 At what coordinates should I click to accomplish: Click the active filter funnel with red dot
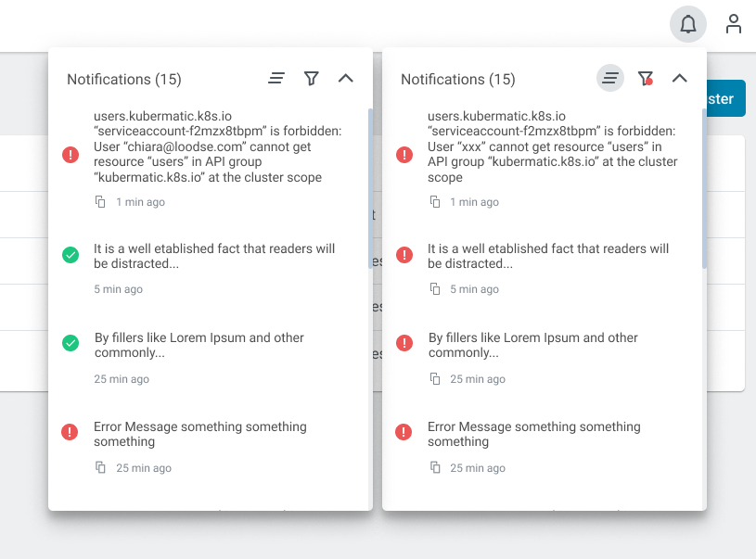coord(645,79)
